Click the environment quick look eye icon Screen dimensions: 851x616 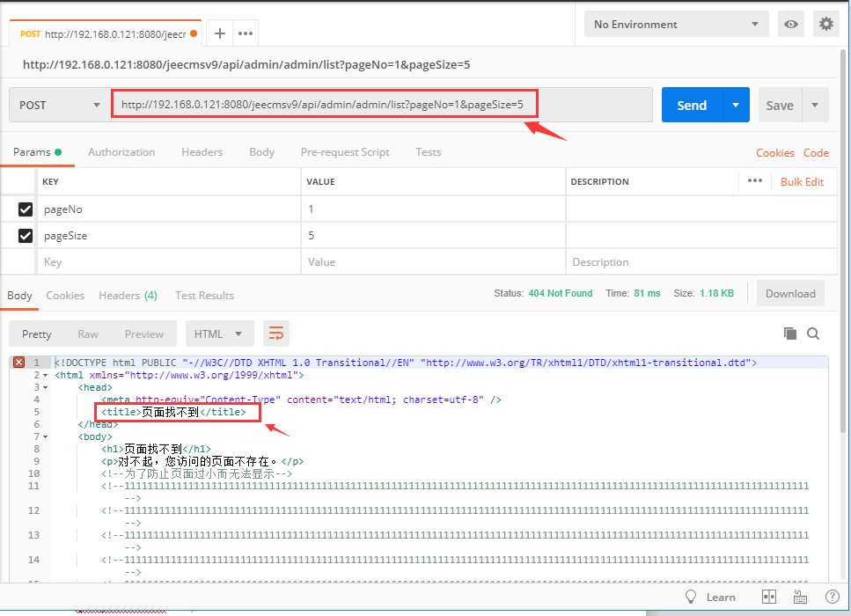pos(791,24)
